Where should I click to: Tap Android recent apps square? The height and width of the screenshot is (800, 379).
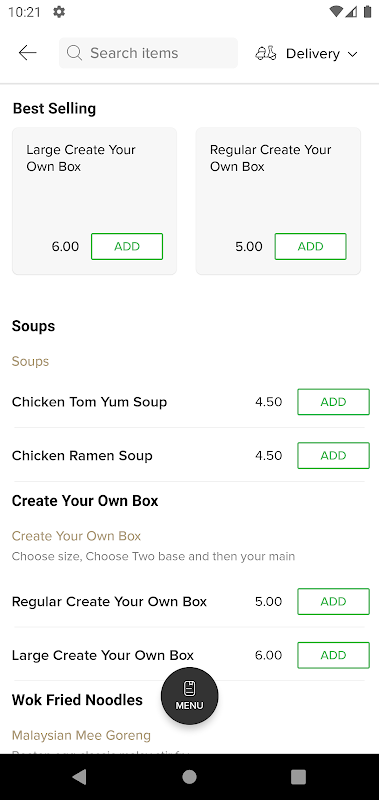(x=298, y=777)
